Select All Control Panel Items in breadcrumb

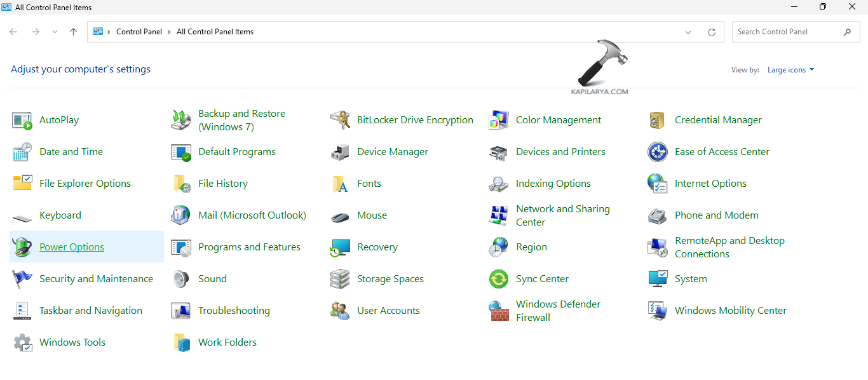click(x=215, y=31)
